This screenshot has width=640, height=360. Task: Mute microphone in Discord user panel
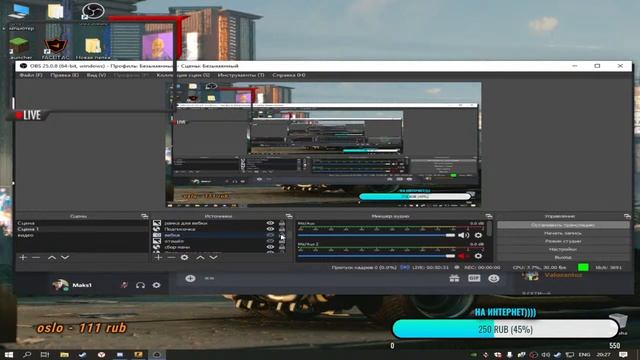pos(124,285)
